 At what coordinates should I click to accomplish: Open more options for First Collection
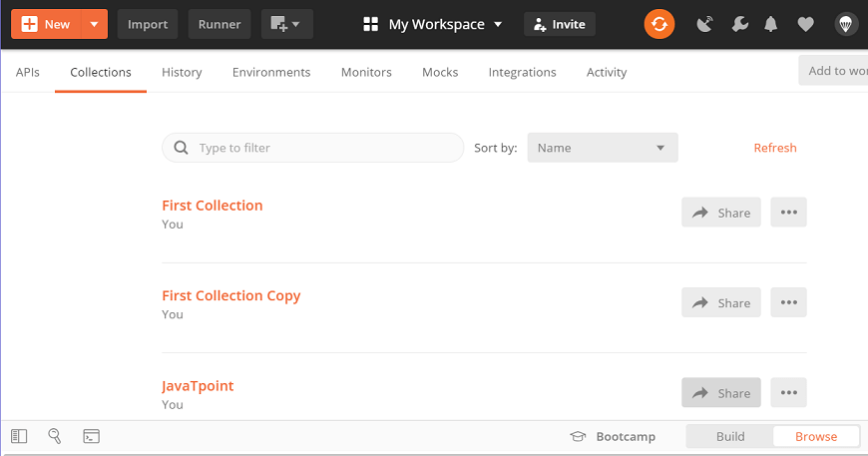pos(789,213)
